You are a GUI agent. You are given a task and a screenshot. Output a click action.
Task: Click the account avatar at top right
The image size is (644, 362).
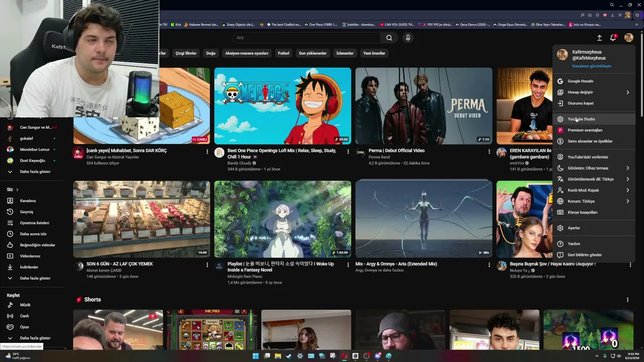click(628, 38)
